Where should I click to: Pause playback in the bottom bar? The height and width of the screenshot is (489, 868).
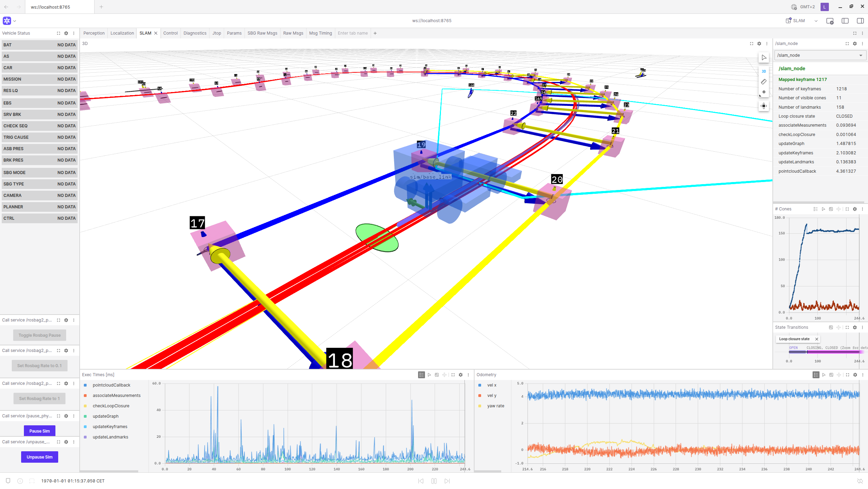click(x=434, y=481)
